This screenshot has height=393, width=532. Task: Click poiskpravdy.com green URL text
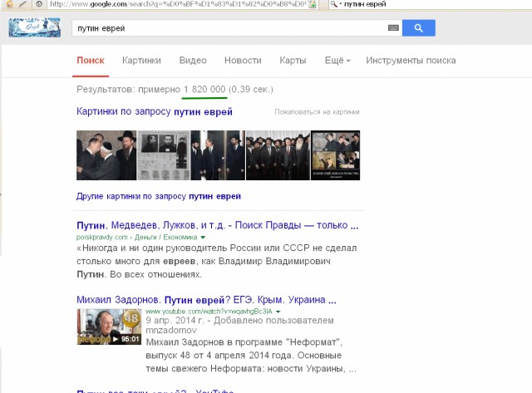coord(136,237)
